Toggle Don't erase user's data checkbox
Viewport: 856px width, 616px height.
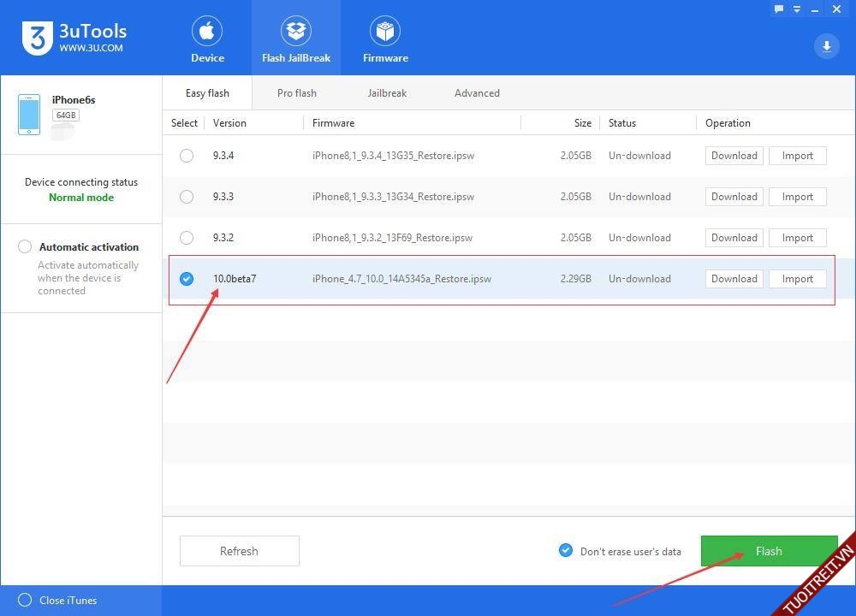pos(566,551)
